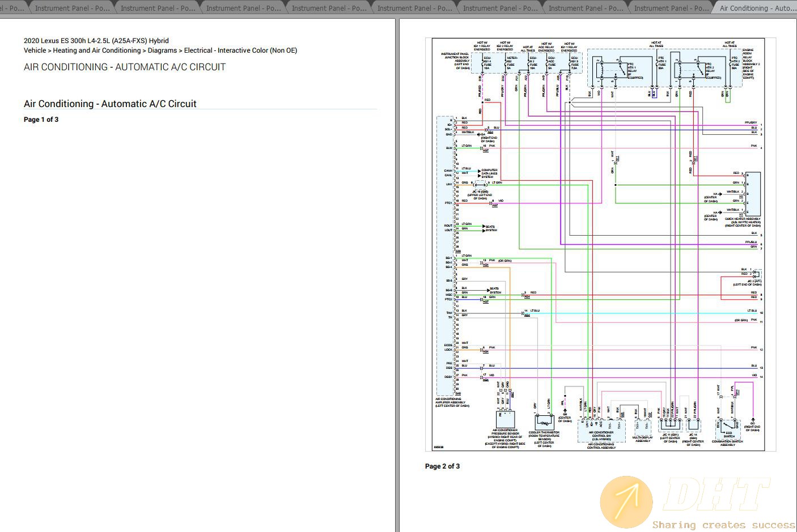Select the vehicle title '2020 Lexus ES 300h' line
Image resolution: width=797 pixels, height=532 pixels.
point(96,41)
